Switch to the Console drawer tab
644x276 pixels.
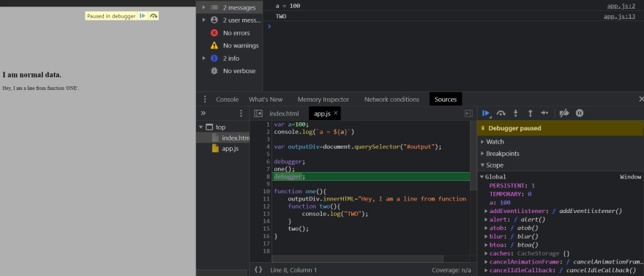(x=227, y=100)
